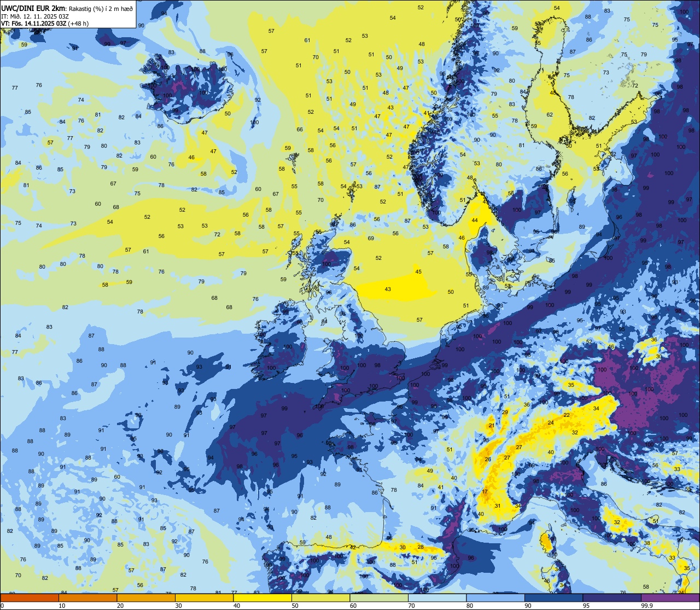The height and width of the screenshot is (610, 700).
Task: Click the colorbar tick label 50
Action: click(x=295, y=606)
